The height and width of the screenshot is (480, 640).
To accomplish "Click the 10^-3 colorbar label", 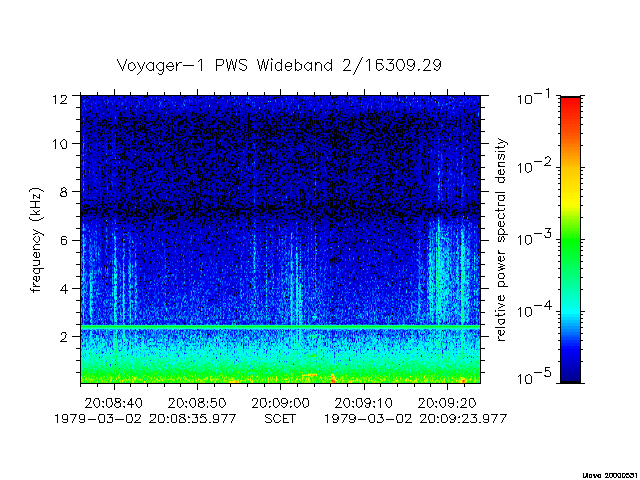I will [x=535, y=238].
